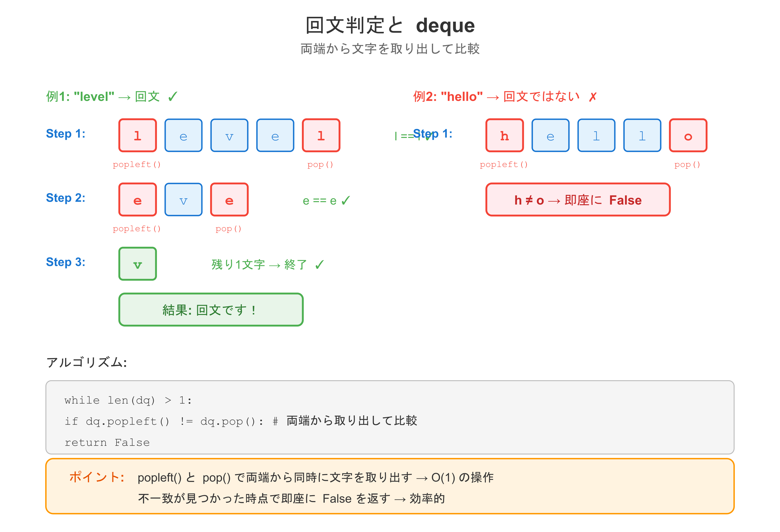Click the red 'h ≠ o → 即座に False' box

[578, 199]
